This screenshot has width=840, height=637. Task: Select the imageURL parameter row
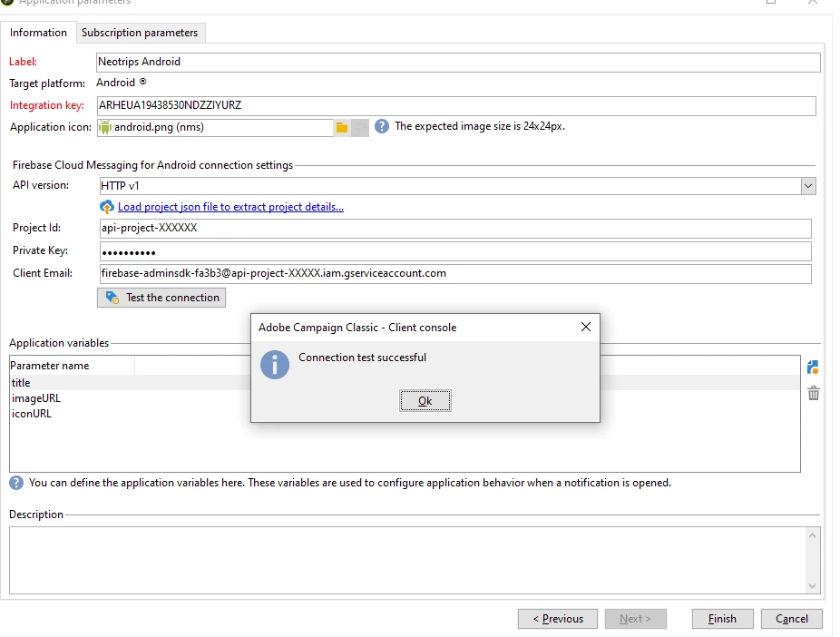pos(131,398)
